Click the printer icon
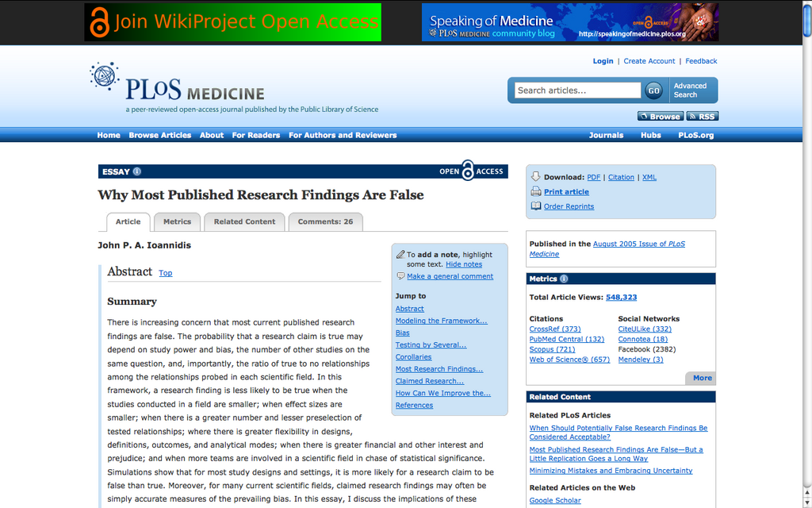Screen dimensions: 812x508 click(x=535, y=192)
